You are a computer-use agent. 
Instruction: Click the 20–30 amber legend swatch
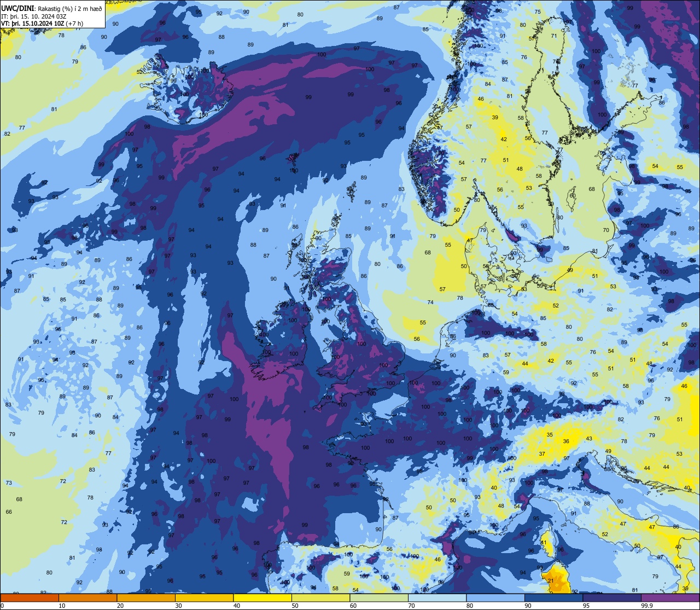point(146,598)
